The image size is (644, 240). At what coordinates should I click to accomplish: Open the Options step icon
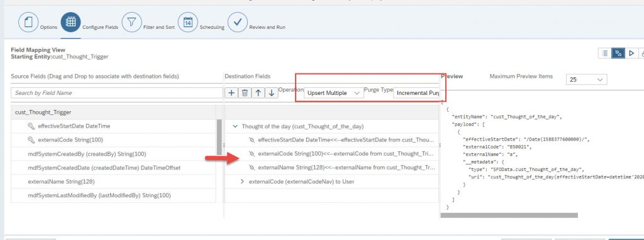point(28,22)
